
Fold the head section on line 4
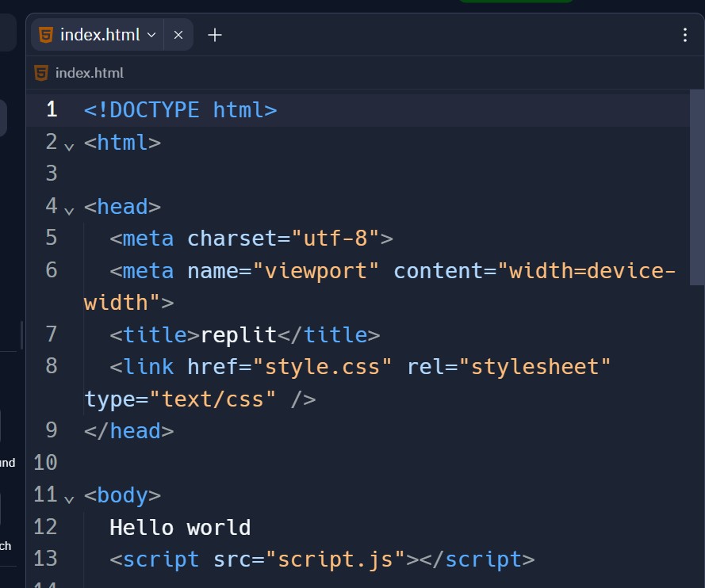point(69,210)
